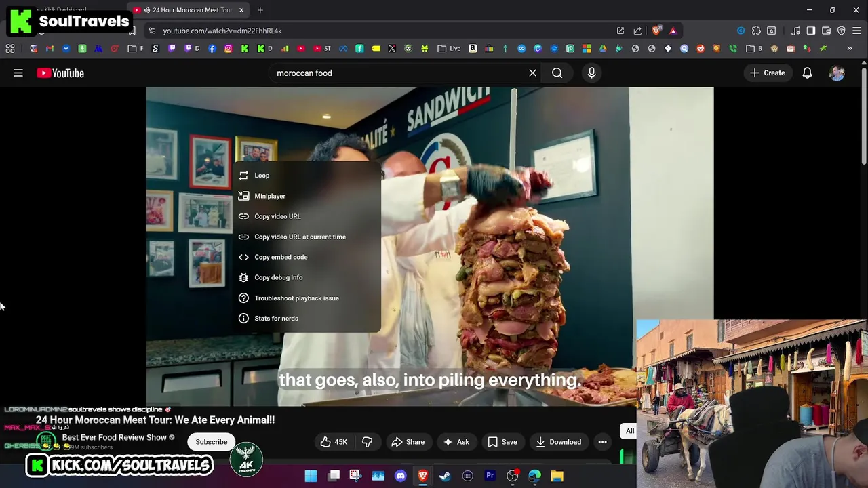Choose Troubleshoot playback issue

coord(307,298)
